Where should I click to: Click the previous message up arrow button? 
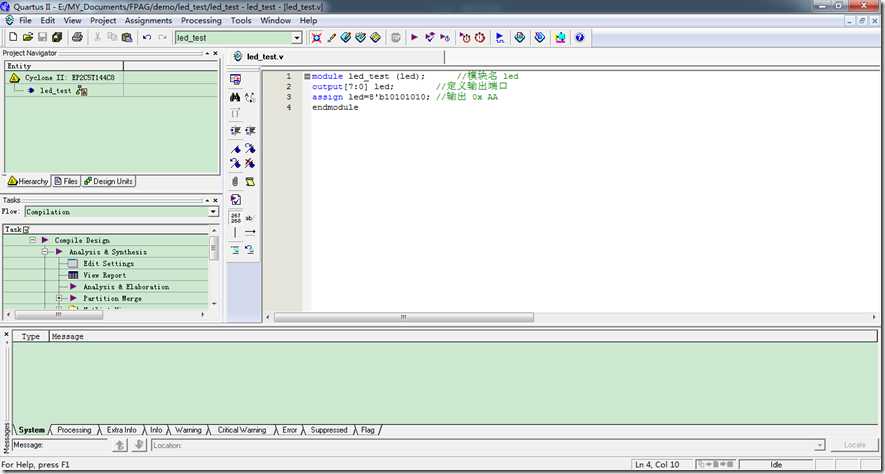coord(120,445)
